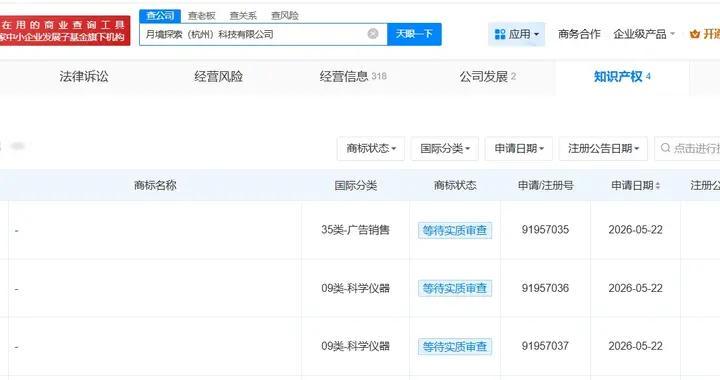Click 等待实质审查 badge for 91957036
The width and height of the screenshot is (720, 380).
(455, 288)
